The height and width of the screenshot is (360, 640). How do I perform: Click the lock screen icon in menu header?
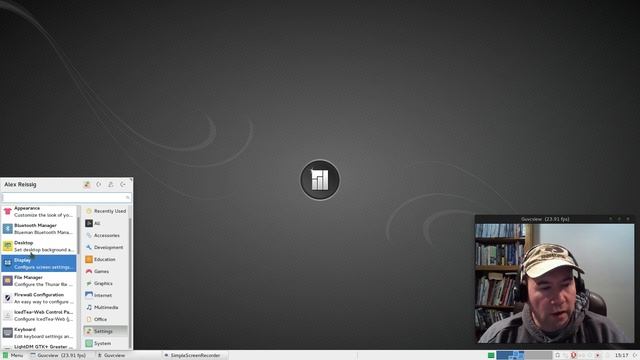pyautogui.click(x=99, y=184)
